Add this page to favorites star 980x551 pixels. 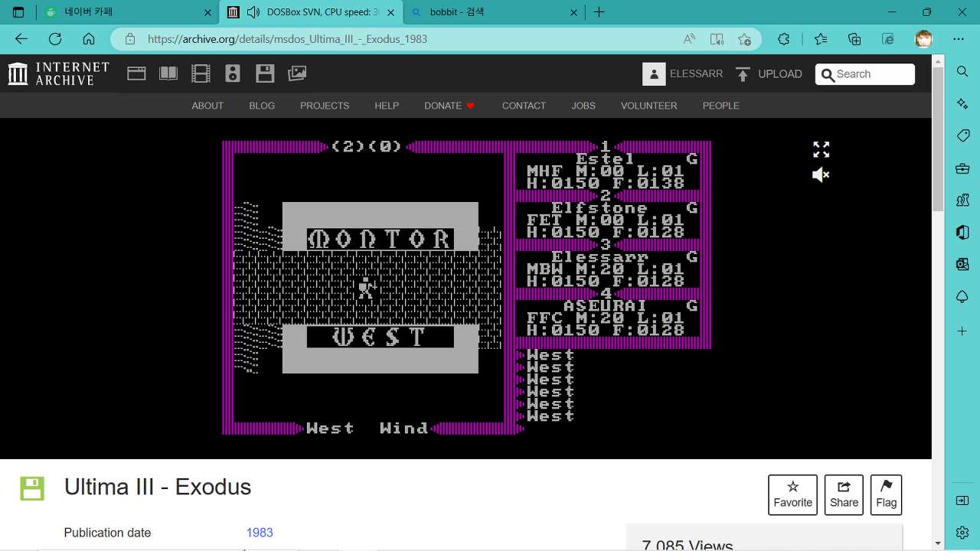744,39
